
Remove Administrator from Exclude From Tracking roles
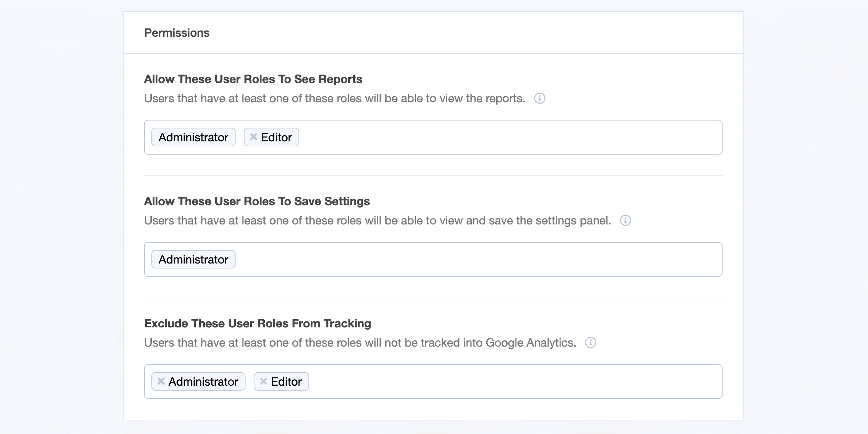point(161,381)
